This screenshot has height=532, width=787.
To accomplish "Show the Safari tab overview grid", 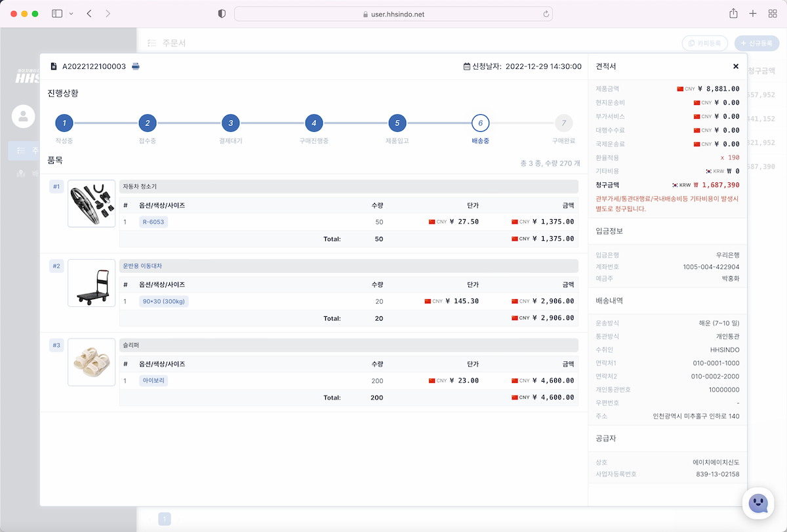I will [773, 14].
